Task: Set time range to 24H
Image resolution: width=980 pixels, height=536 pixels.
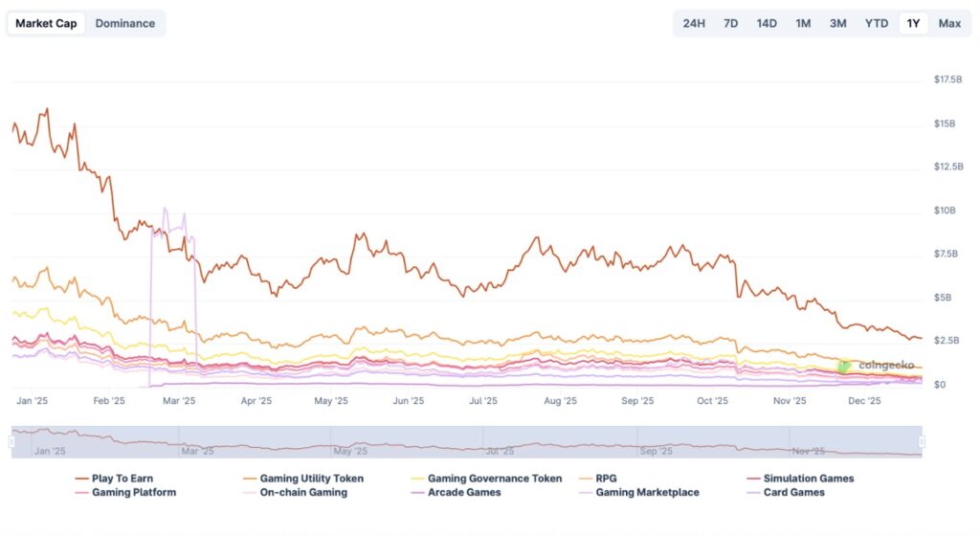Action: pyautogui.click(x=694, y=23)
